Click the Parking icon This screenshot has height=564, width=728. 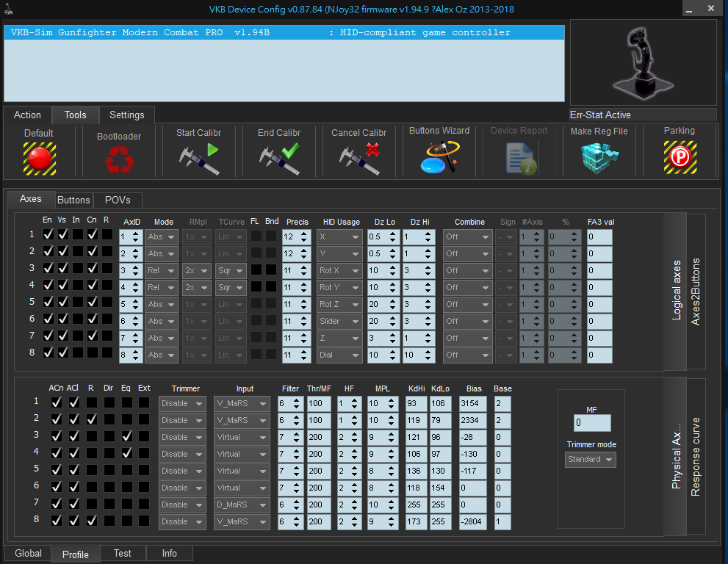[680, 157]
